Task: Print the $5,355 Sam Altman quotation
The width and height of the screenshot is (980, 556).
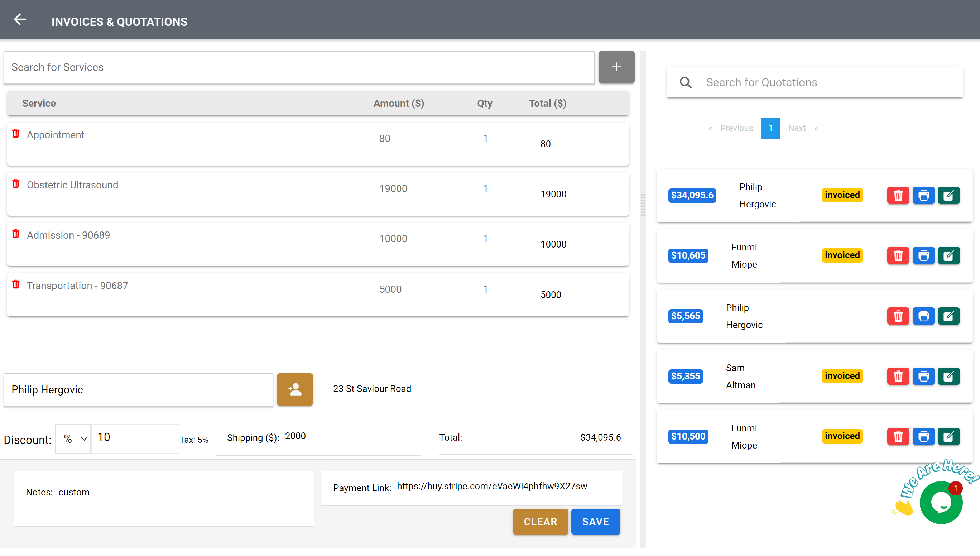Action: point(923,377)
